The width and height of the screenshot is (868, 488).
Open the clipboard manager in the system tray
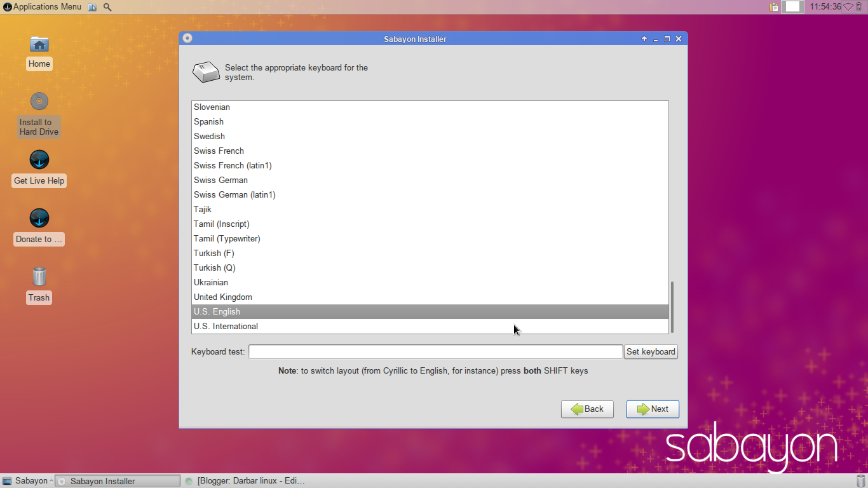[x=774, y=6]
